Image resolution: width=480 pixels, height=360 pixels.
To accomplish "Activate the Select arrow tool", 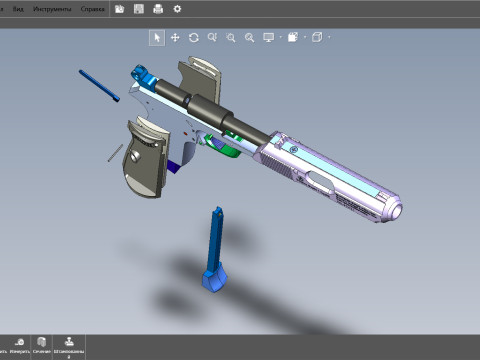I will click(157, 38).
